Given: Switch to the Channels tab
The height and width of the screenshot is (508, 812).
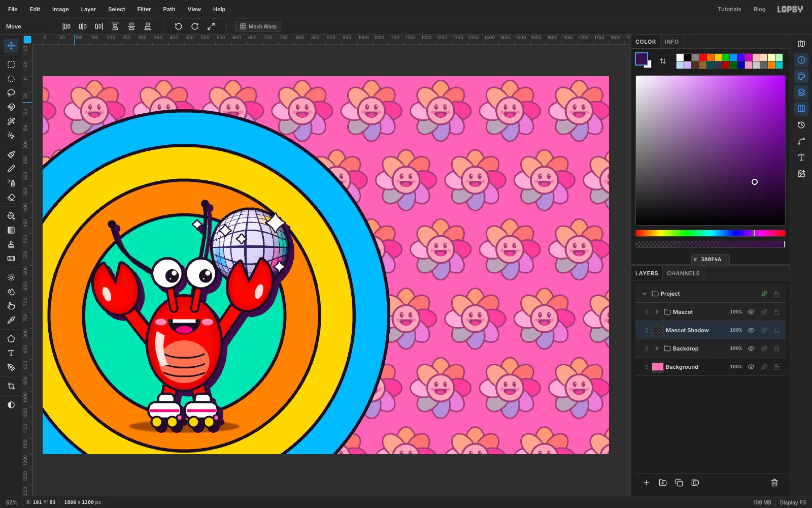Looking at the screenshot, I should click(x=683, y=273).
